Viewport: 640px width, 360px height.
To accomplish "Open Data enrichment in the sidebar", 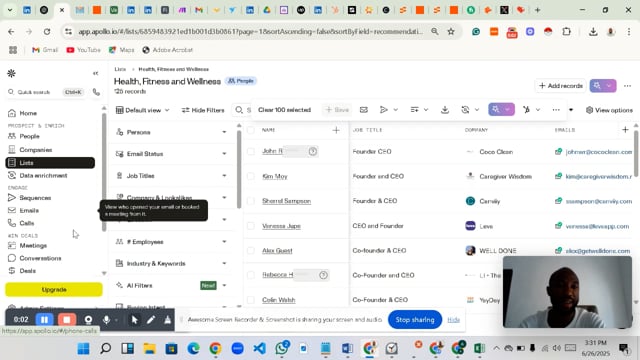I will (x=43, y=176).
